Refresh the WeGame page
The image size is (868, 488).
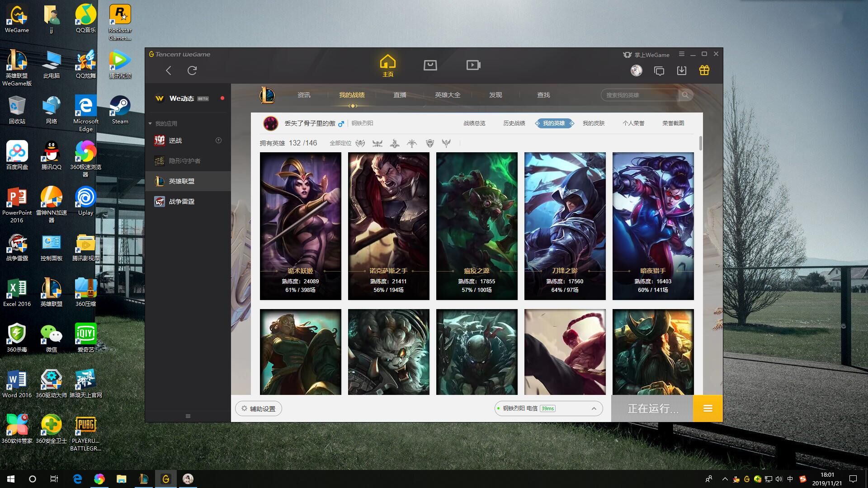192,70
